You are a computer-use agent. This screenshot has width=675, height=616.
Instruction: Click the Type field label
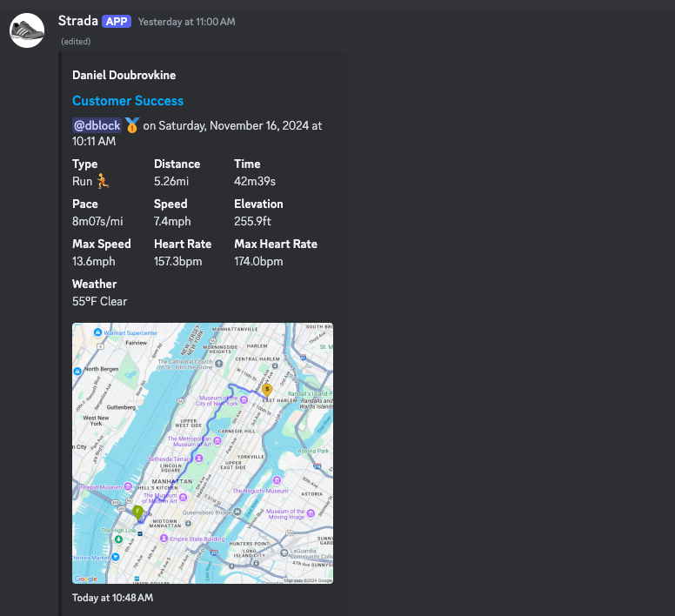tap(84, 164)
